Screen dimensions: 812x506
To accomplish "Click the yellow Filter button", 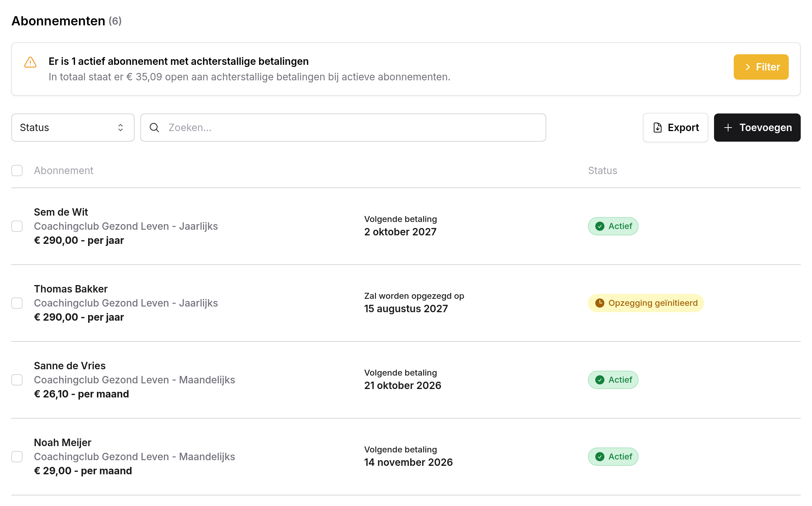I will click(761, 67).
